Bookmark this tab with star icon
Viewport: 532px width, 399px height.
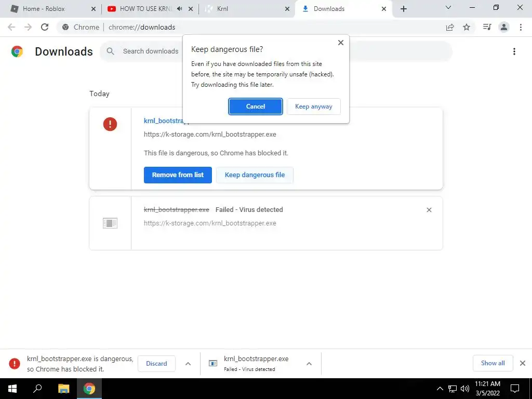tap(467, 27)
